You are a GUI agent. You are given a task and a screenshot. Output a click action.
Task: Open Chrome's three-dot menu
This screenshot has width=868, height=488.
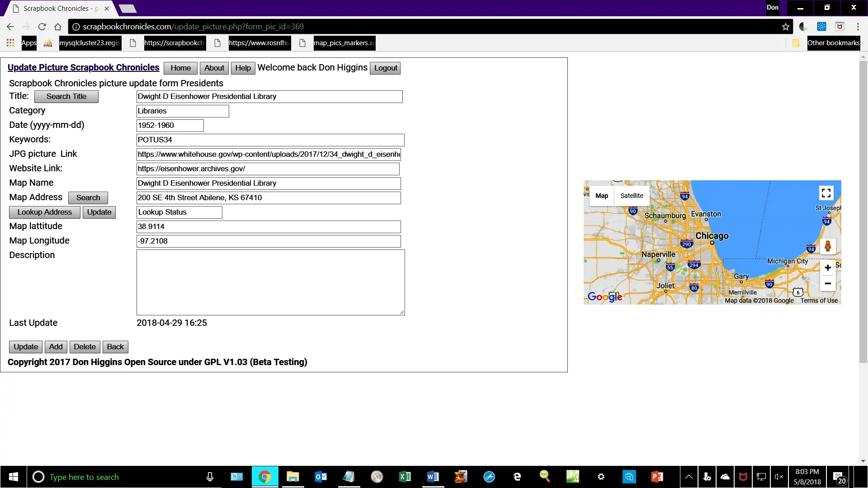[858, 27]
